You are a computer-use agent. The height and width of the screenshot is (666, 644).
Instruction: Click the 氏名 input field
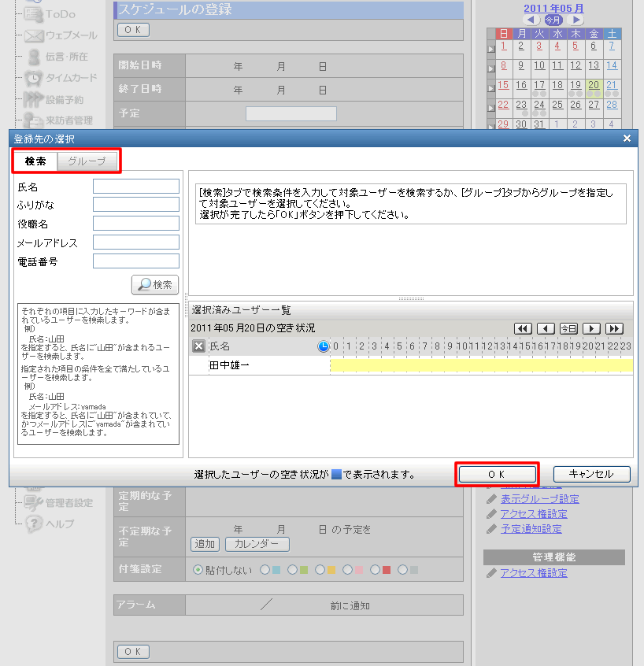click(136, 187)
